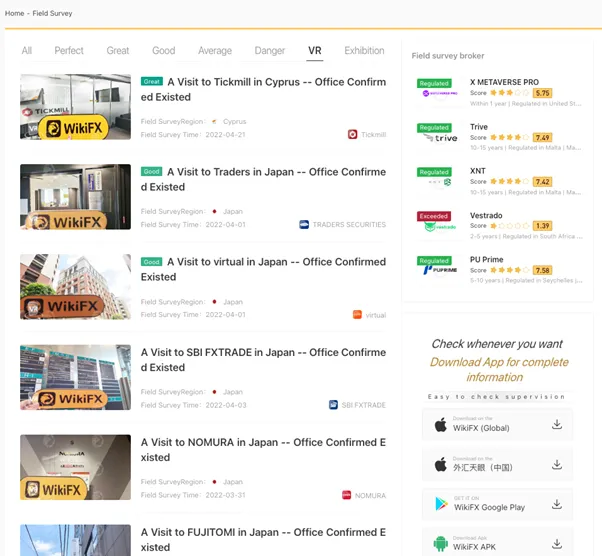
Task: Click the Cyprus flag icon
Action: pos(214,122)
